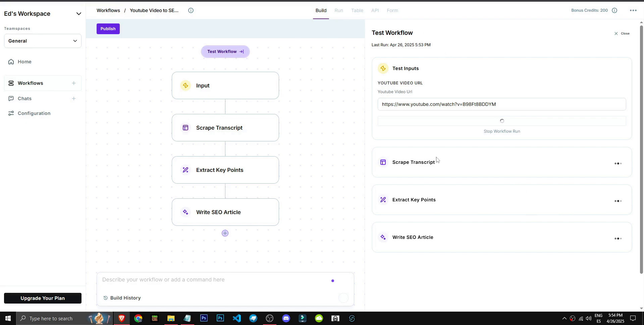644x325 pixels.
Task: Click the right panel vertical scrollbar
Action: pyautogui.click(x=641, y=149)
